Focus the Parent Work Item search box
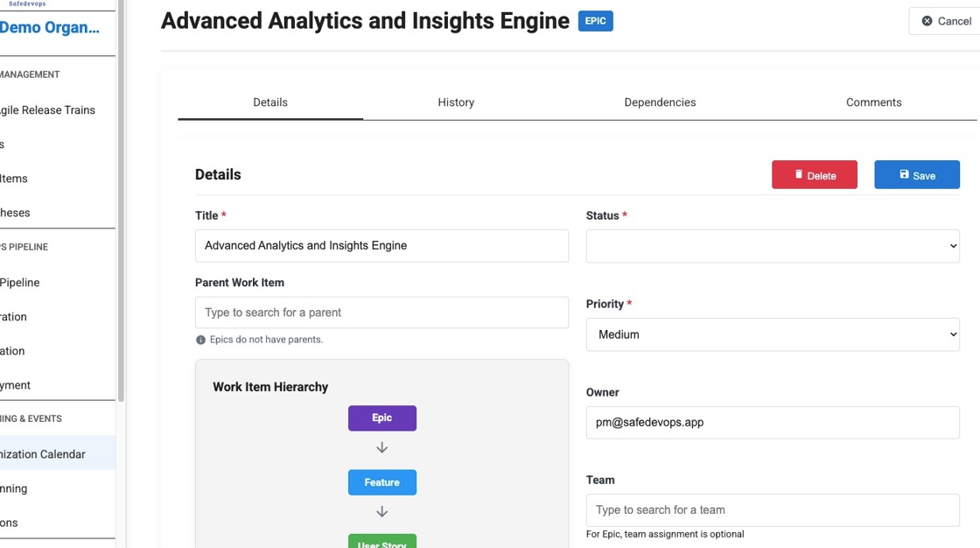 (x=381, y=313)
